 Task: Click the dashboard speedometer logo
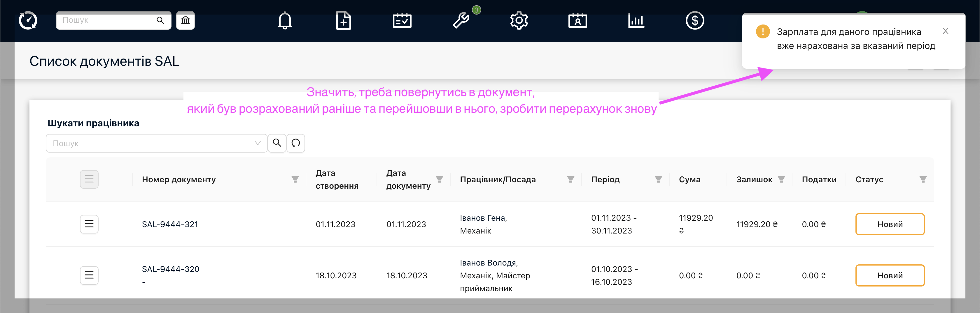point(28,20)
